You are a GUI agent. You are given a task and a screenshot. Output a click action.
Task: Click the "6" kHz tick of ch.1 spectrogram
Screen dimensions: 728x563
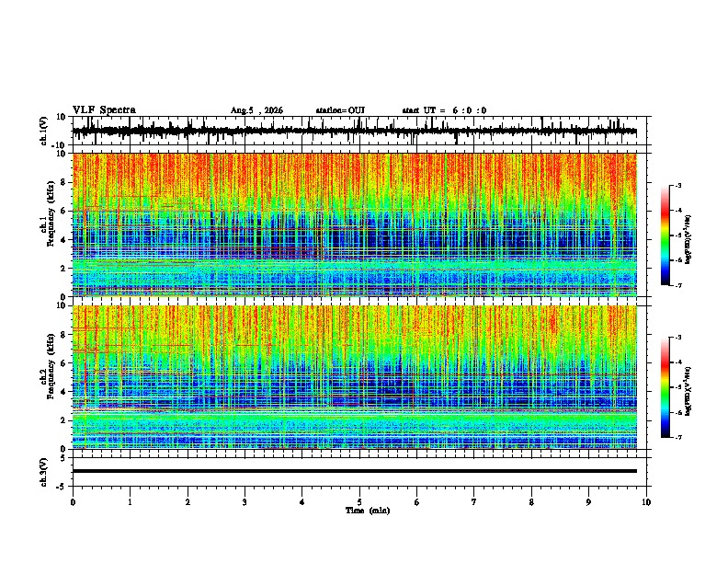coord(63,211)
